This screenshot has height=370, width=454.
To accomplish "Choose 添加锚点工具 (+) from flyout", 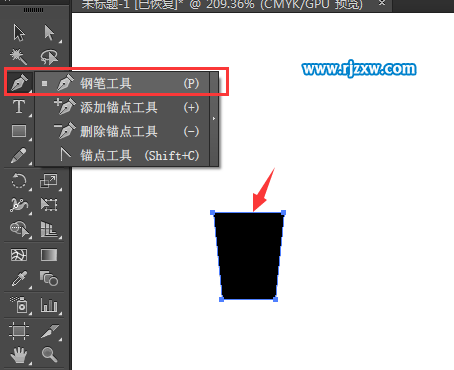I will coord(122,107).
